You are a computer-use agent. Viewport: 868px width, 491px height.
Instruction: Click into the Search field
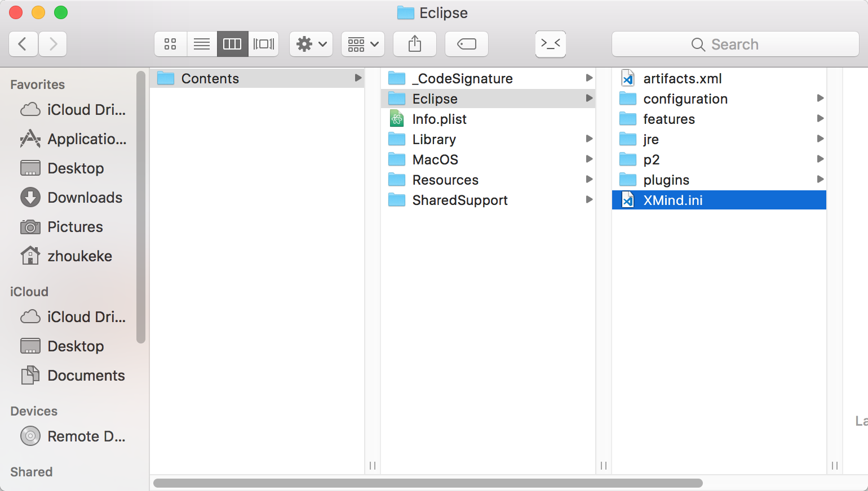pyautogui.click(x=736, y=44)
